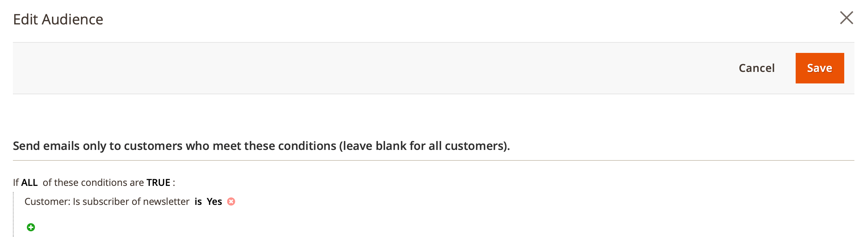The image size is (868, 251).
Task: Click the '(leave blank for all customers)' text
Action: click(424, 146)
